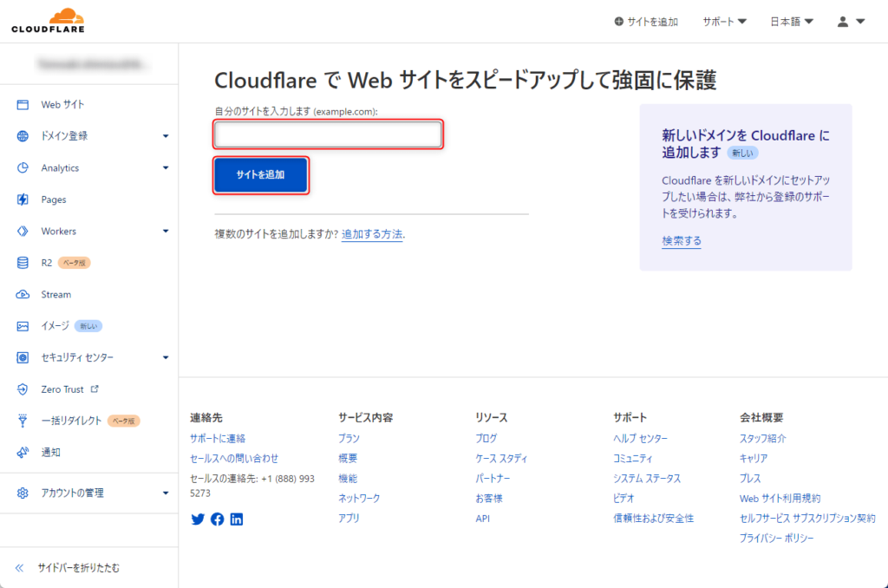888x588 pixels.
Task: Expand the ドメイン登録 submenu arrow
Action: pos(166,136)
